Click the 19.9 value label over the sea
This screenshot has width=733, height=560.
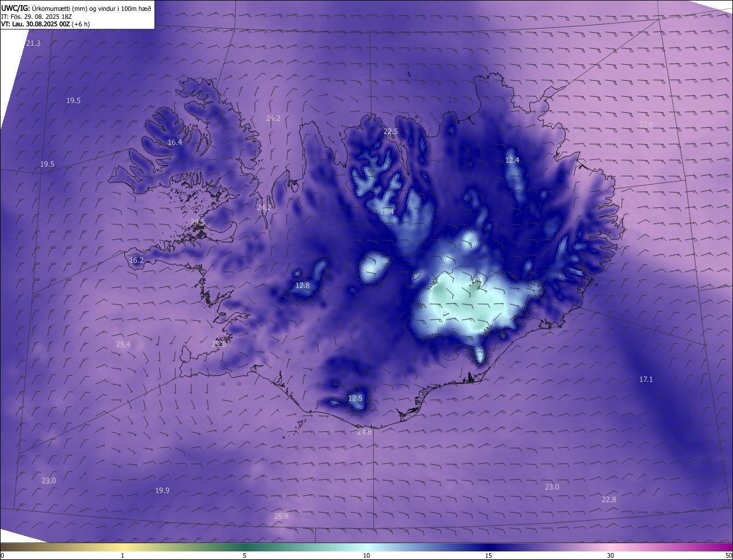(x=162, y=491)
